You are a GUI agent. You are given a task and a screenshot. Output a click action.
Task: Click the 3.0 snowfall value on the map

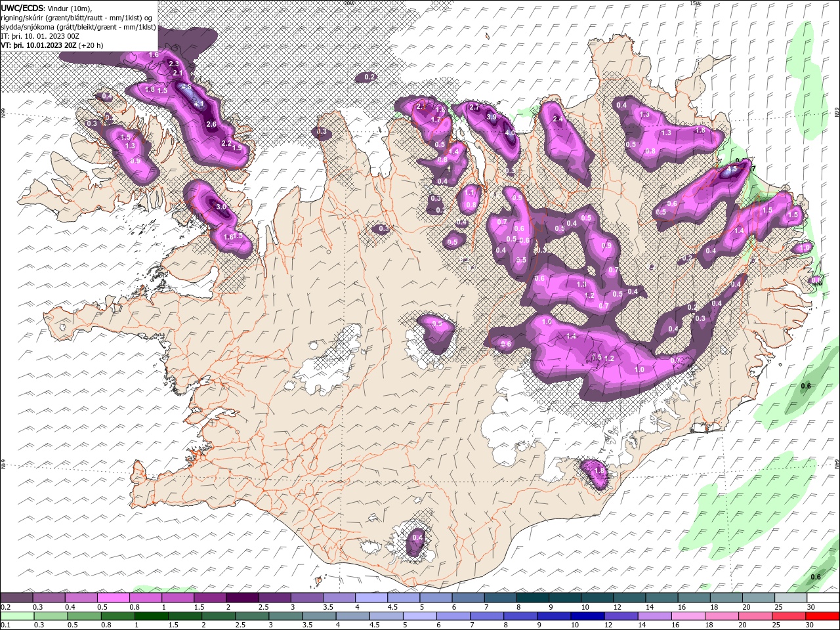[221, 207]
